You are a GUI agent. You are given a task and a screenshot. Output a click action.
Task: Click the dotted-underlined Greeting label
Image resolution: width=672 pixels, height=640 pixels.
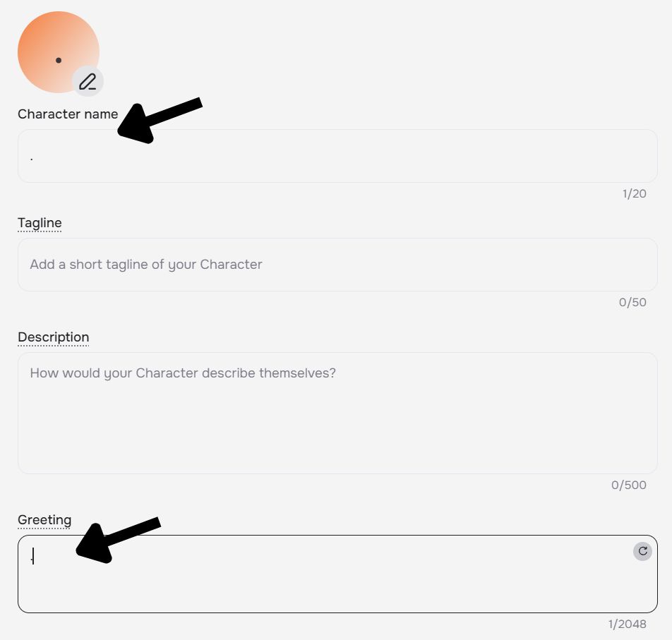[44, 520]
